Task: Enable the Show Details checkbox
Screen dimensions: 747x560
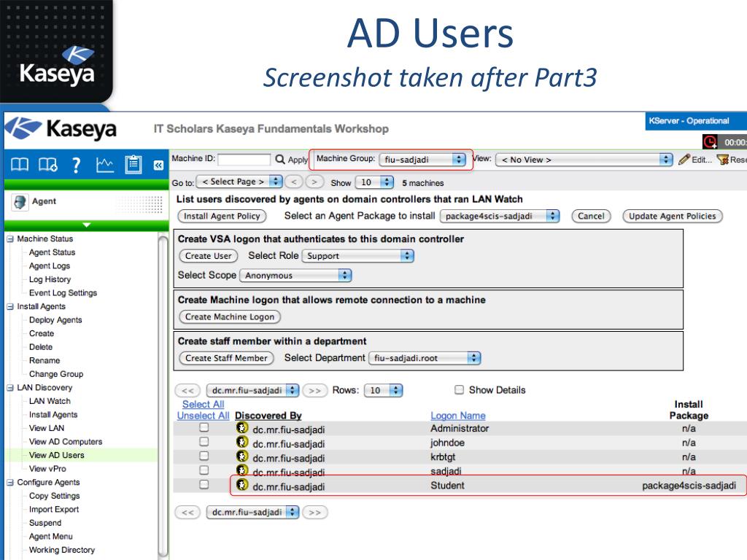Action: click(460, 389)
